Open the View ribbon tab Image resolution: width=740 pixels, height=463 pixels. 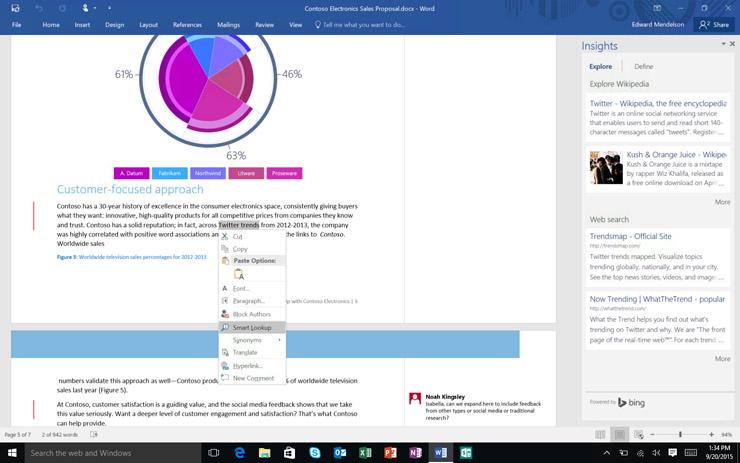(295, 25)
